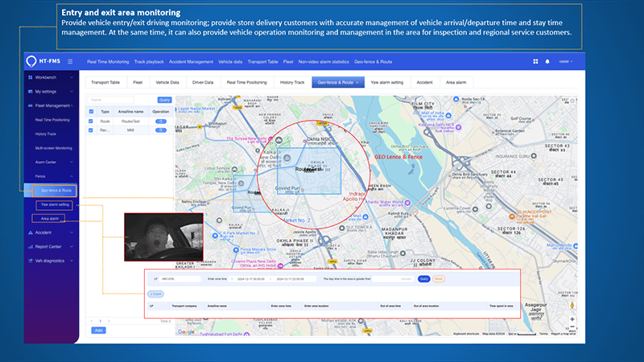Switch to the Driver Data tab

point(203,83)
